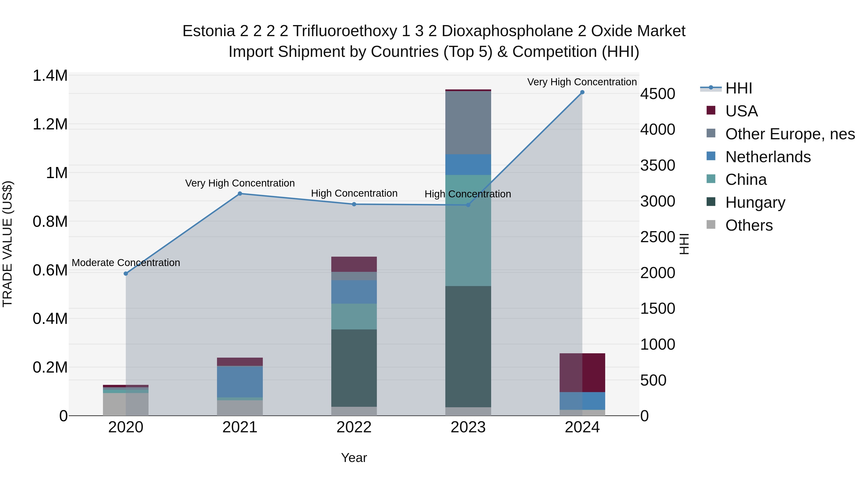Click the 1.4M y-axis tick label
This screenshot has height=488, width=868.
click(50, 75)
